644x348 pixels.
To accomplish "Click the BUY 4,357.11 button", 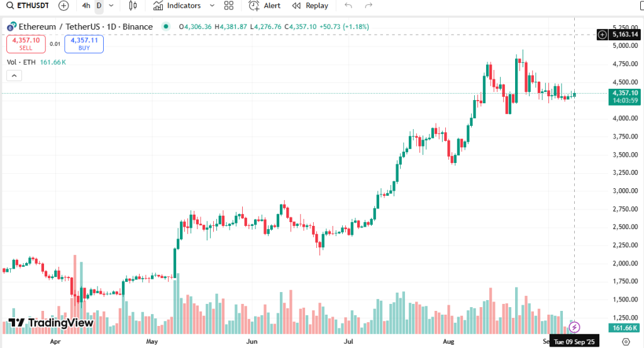I will tap(84, 43).
